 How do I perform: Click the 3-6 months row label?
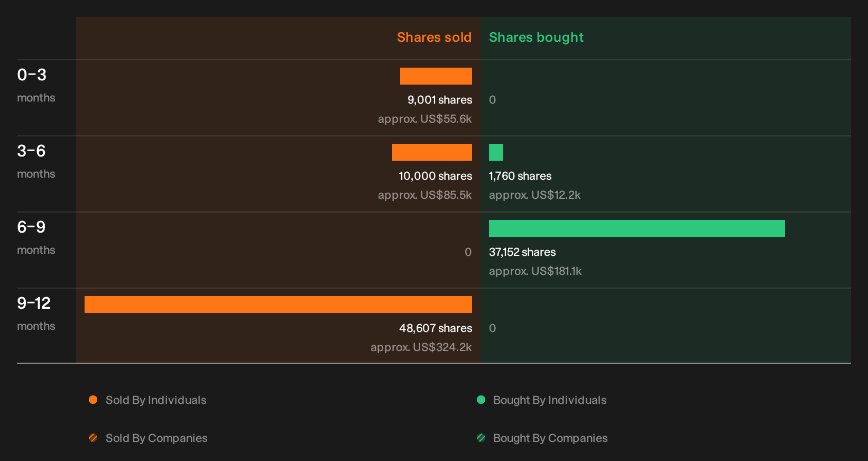(x=36, y=161)
